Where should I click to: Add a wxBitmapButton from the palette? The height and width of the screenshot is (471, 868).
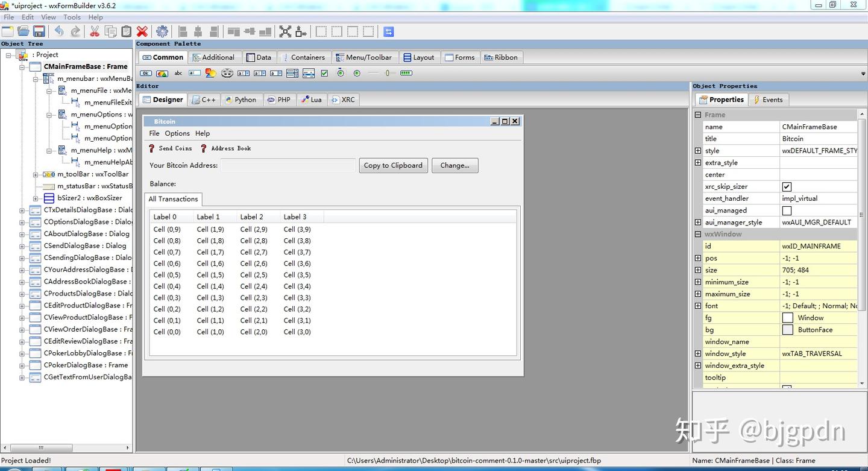[162, 73]
